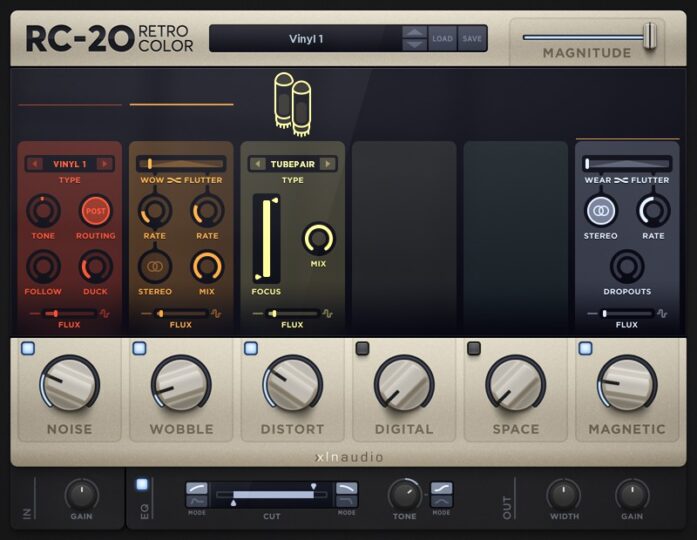Toggle the Wobble Stereo button
697x540 pixels.
coord(155,267)
